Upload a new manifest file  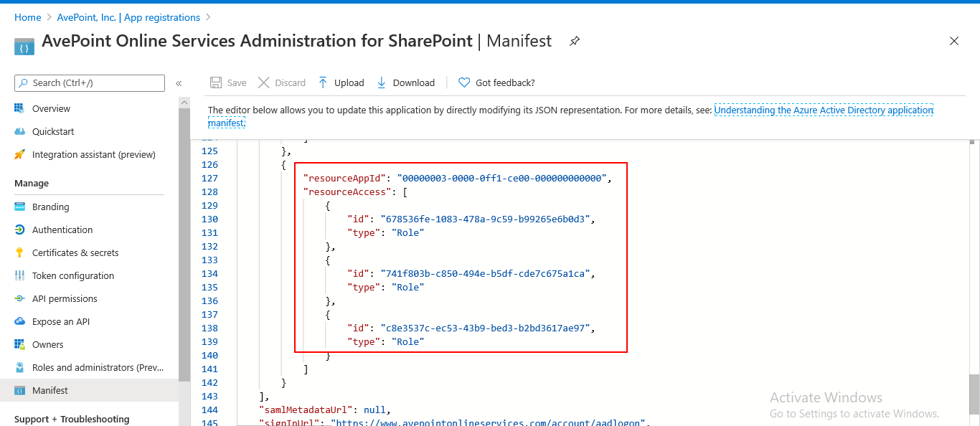pos(341,82)
